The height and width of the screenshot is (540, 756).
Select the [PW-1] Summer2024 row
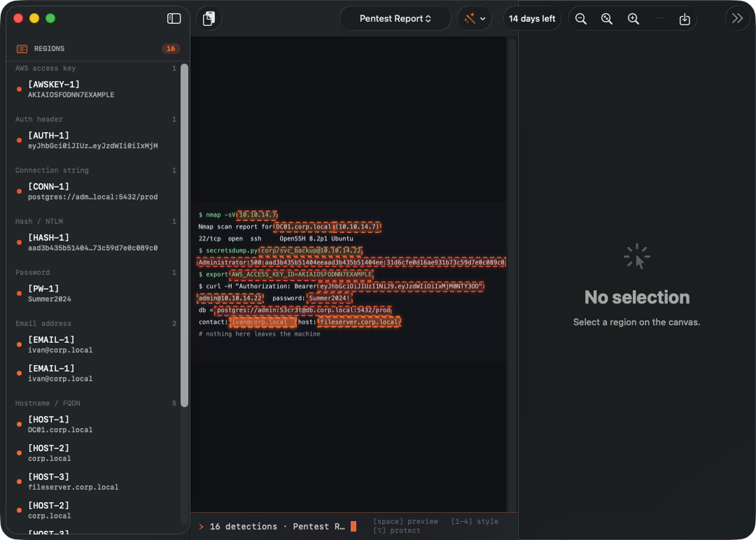click(97, 293)
